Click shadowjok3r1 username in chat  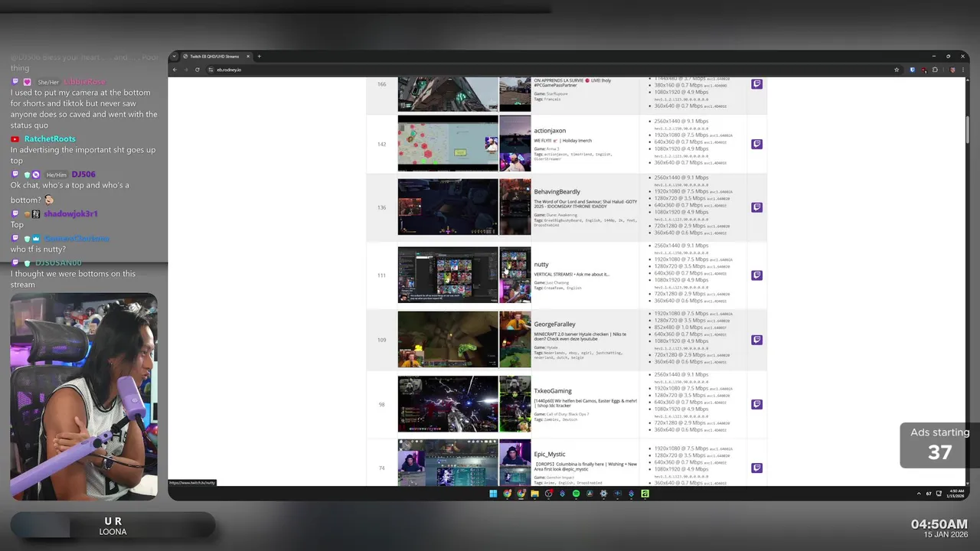pos(70,214)
